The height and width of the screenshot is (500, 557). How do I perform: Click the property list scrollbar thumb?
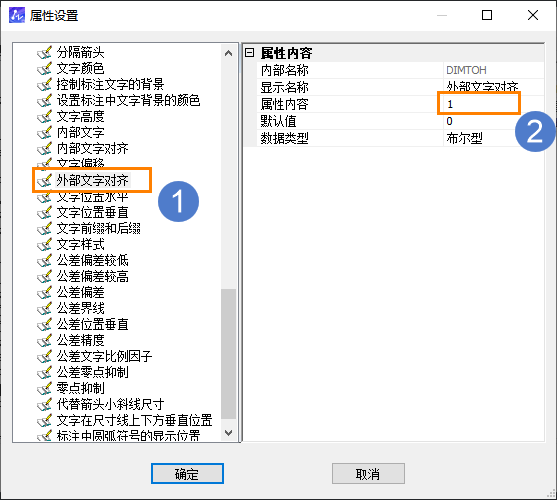[228, 354]
